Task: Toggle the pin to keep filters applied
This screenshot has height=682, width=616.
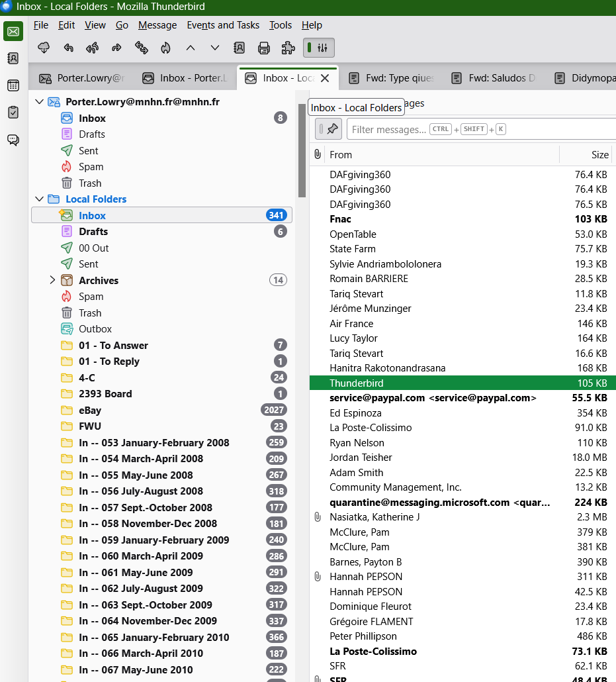Action: click(x=329, y=128)
